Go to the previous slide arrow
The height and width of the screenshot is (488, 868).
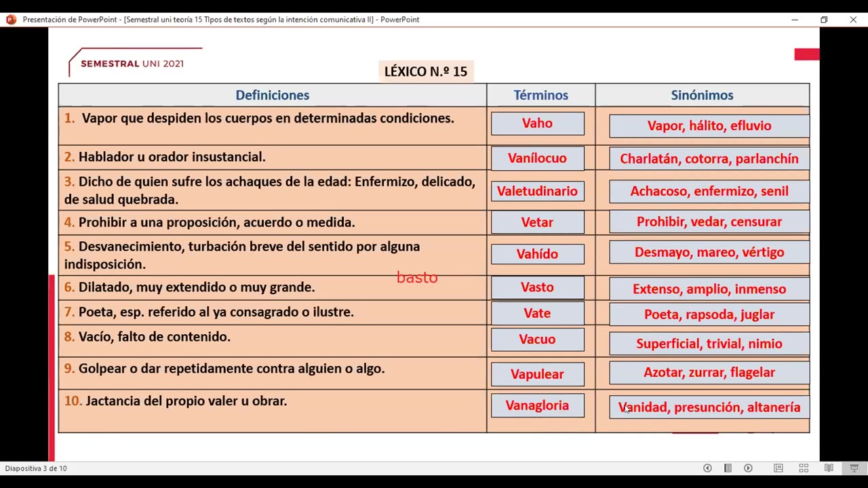(x=707, y=468)
